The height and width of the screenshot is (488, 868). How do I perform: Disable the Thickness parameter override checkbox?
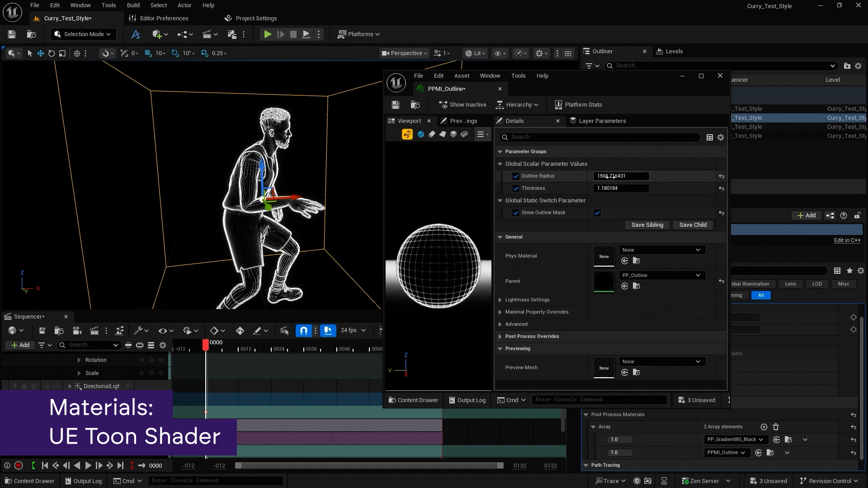[x=516, y=188]
